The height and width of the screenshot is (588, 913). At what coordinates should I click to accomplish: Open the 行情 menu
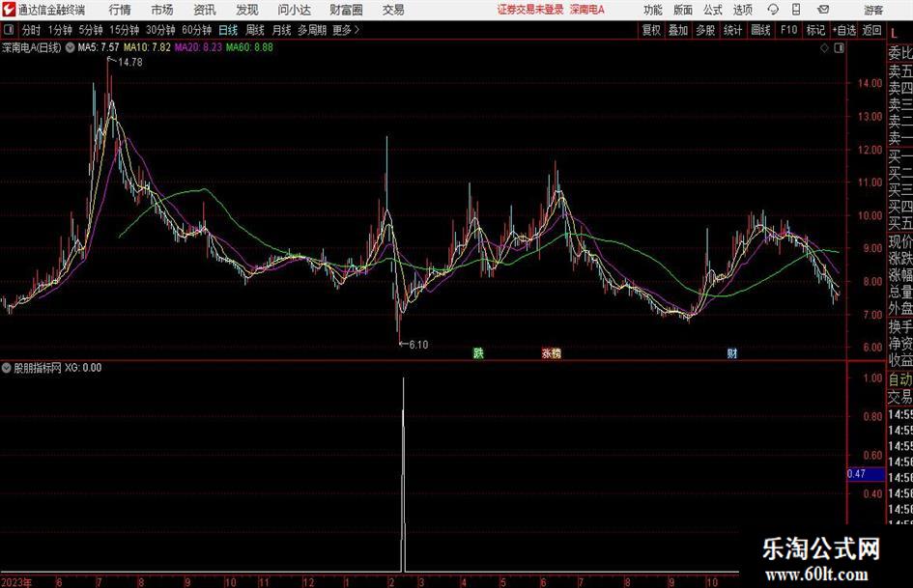[120, 10]
